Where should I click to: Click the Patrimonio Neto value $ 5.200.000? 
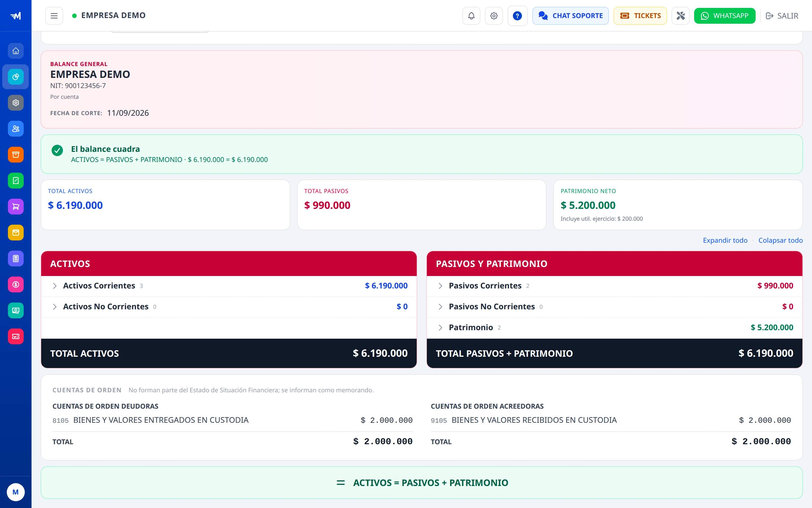588,205
